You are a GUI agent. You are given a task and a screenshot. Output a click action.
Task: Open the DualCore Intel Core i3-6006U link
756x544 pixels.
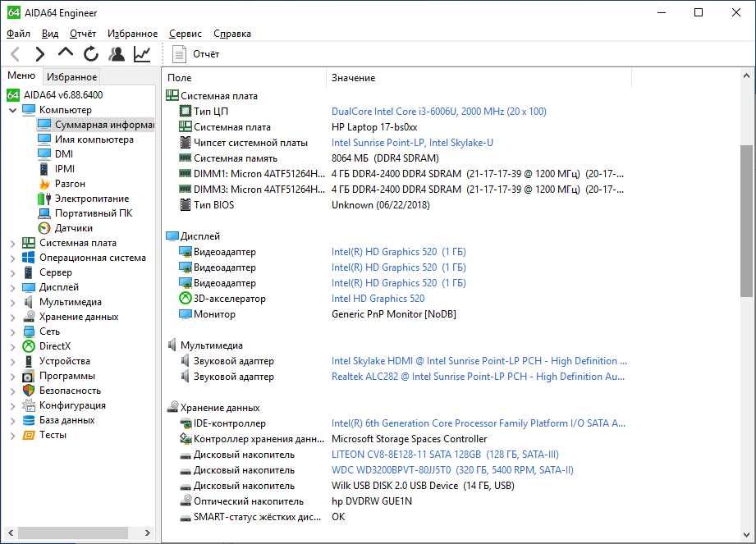[439, 112]
